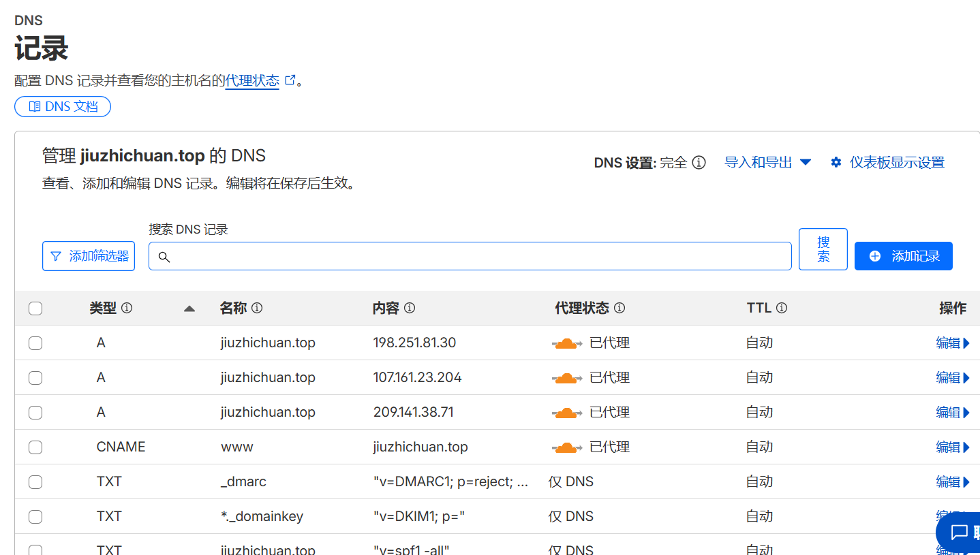Click the orange proxy cloud for 198.251.81.30

[x=566, y=343]
